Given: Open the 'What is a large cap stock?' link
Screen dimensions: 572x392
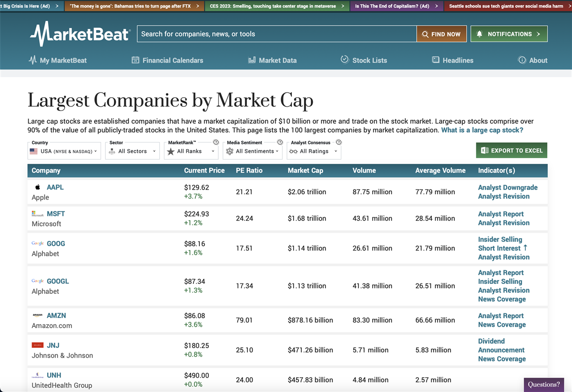Looking at the screenshot, I should pos(482,130).
